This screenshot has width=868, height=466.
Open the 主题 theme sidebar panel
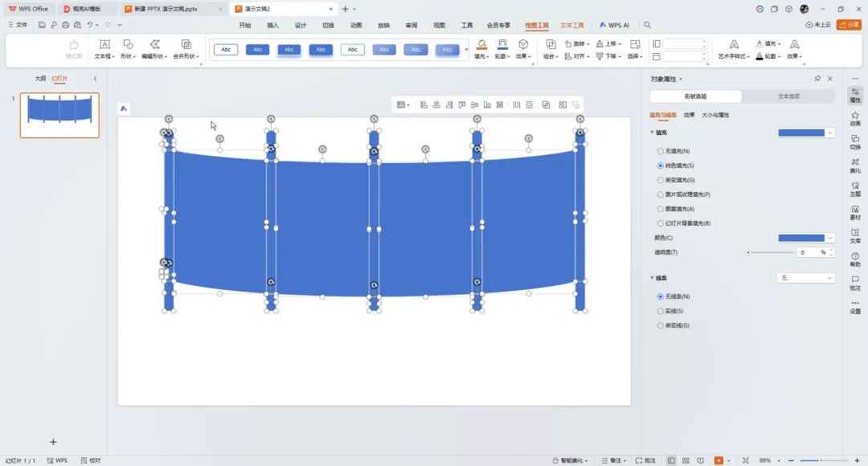tap(855, 190)
